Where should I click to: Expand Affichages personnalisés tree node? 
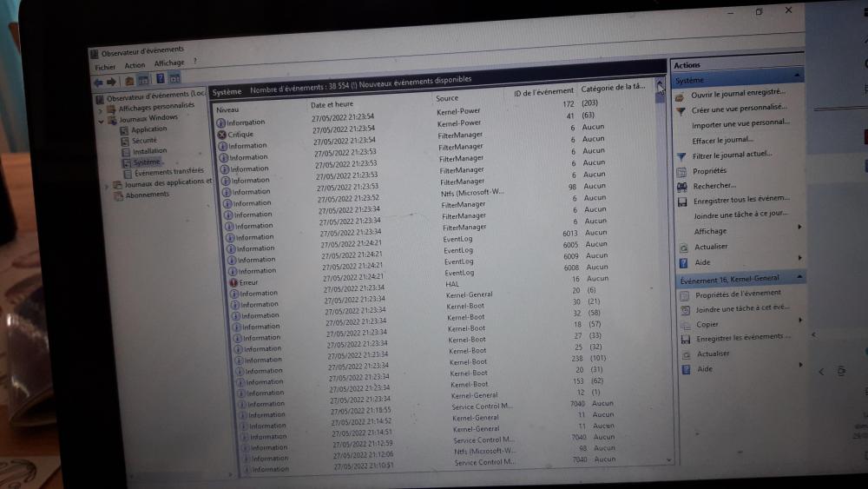pos(100,110)
